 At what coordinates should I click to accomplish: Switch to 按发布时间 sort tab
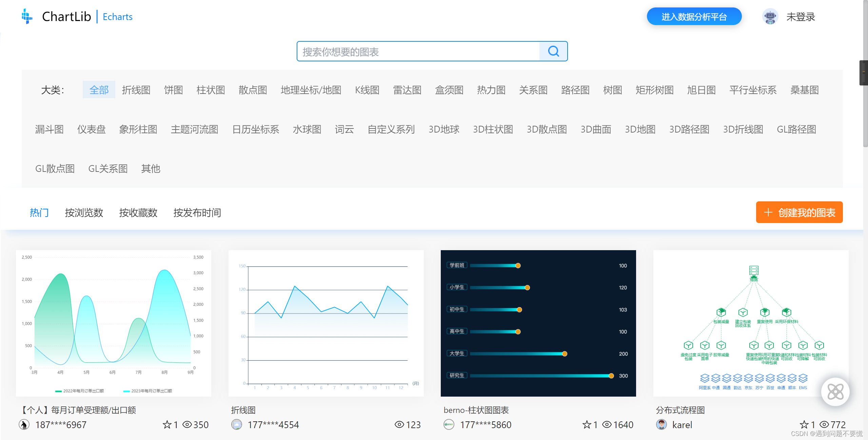(197, 213)
